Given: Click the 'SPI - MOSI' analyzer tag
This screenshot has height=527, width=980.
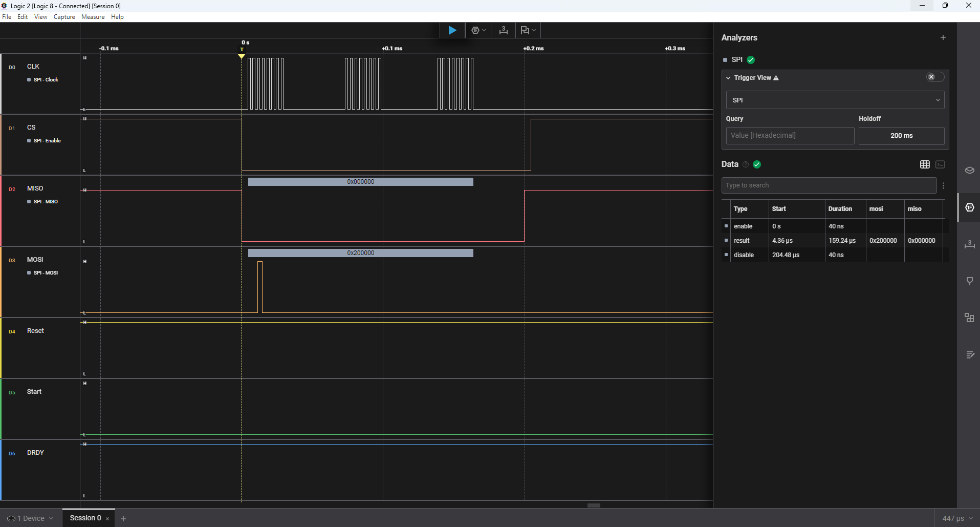Looking at the screenshot, I should tap(42, 273).
